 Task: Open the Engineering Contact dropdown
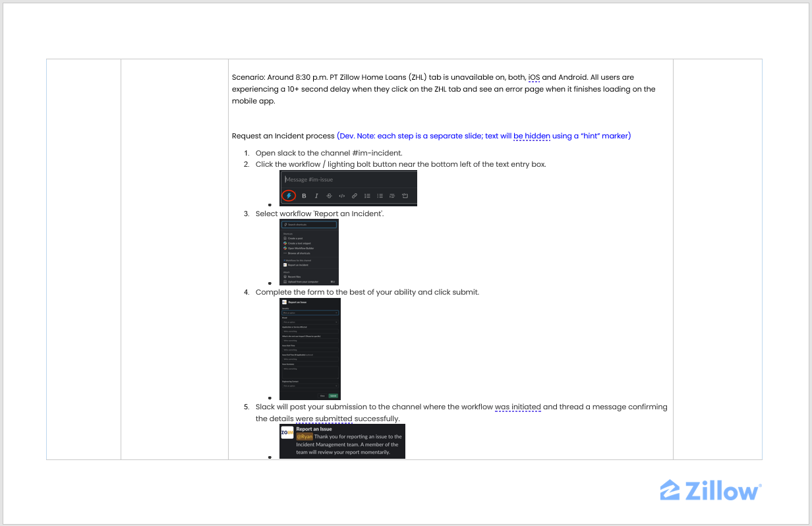[x=309, y=386]
